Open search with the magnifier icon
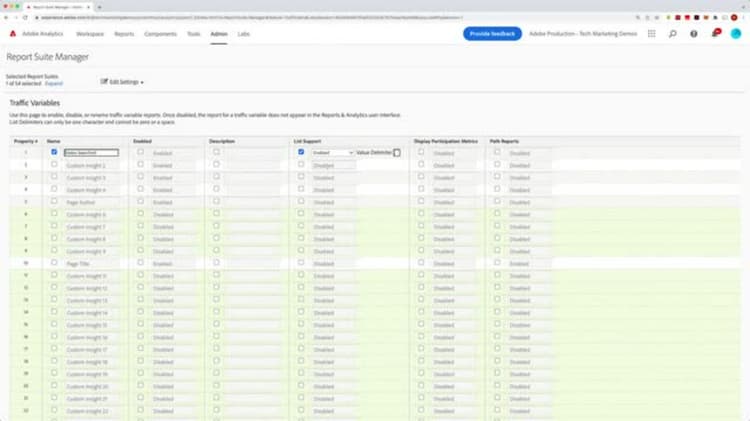The image size is (750, 421). coord(673,33)
